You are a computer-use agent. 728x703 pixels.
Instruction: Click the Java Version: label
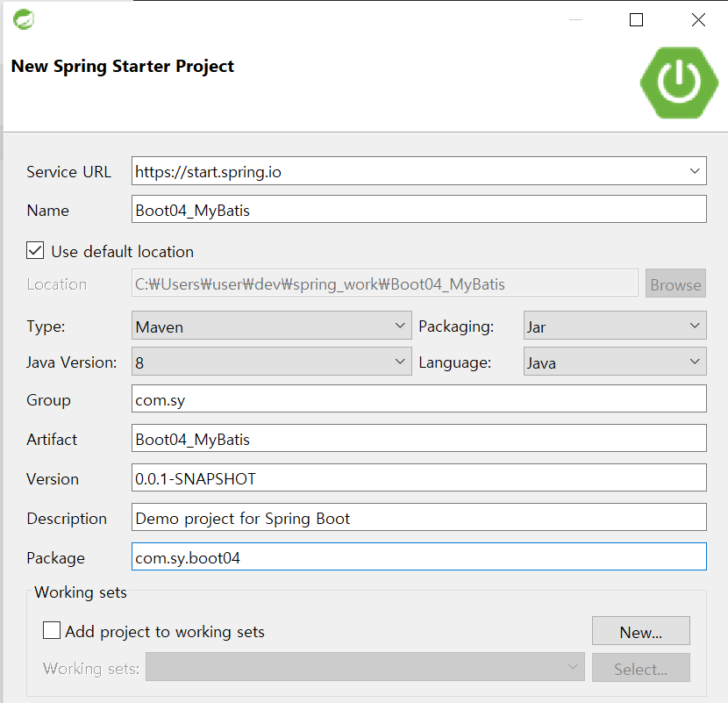(x=72, y=362)
